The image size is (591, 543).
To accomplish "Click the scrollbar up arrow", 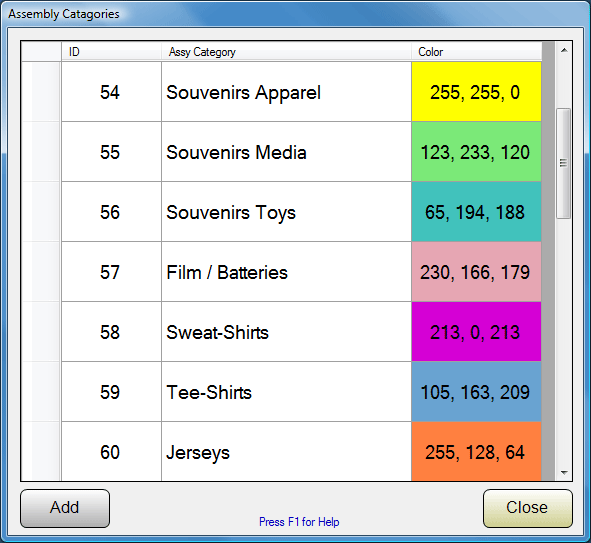I will tap(564, 50).
